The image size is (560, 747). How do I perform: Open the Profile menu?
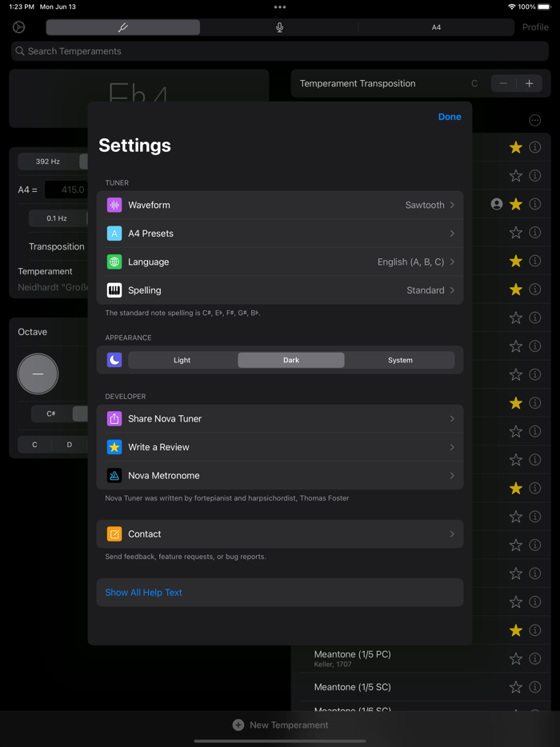[x=534, y=26]
